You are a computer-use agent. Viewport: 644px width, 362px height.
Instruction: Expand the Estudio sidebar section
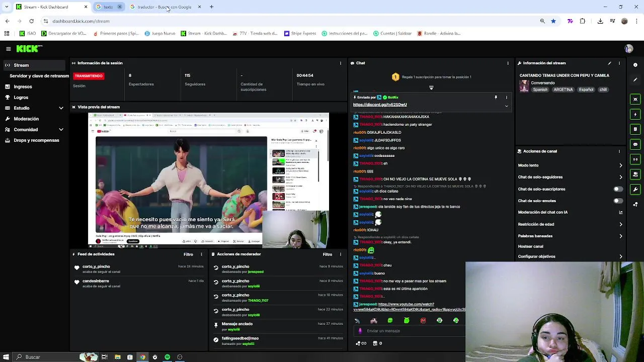61,108
